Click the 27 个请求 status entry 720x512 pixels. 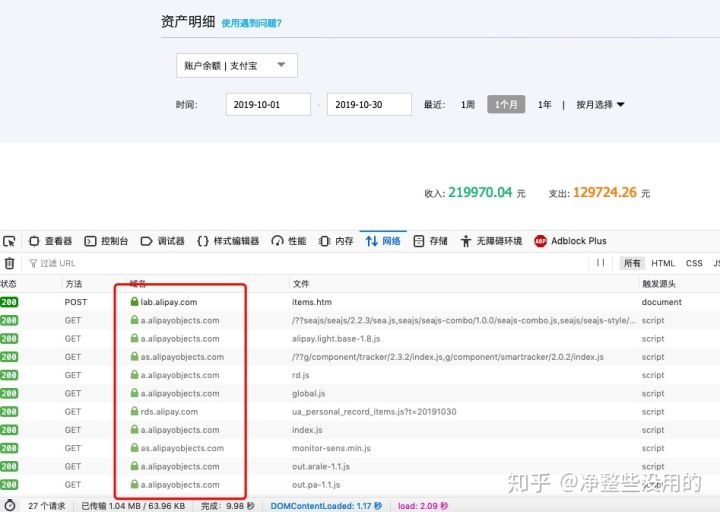(x=46, y=506)
